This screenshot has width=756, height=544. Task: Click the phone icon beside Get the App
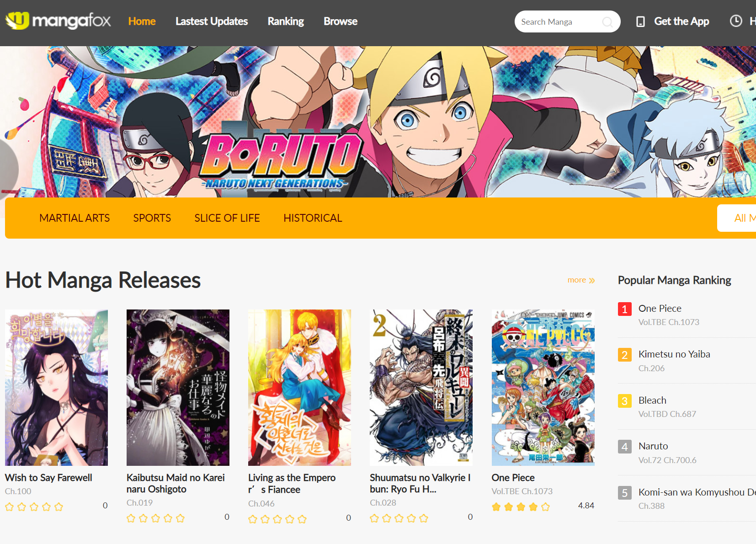[x=640, y=21]
